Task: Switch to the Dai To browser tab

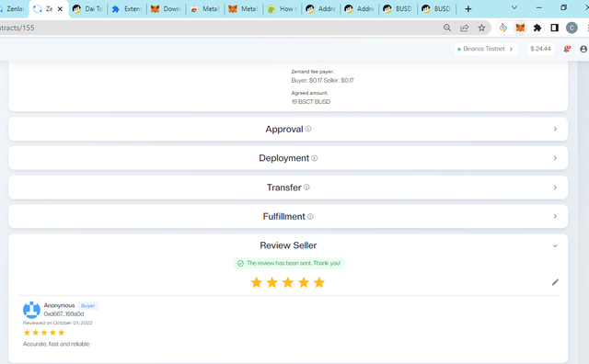Action: coord(88,9)
